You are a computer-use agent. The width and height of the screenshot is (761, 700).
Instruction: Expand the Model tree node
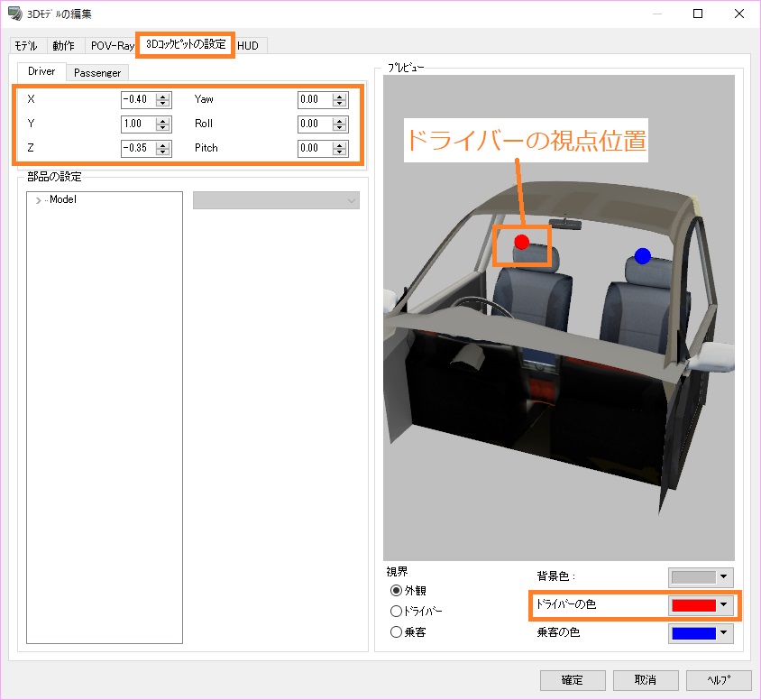click(x=38, y=200)
